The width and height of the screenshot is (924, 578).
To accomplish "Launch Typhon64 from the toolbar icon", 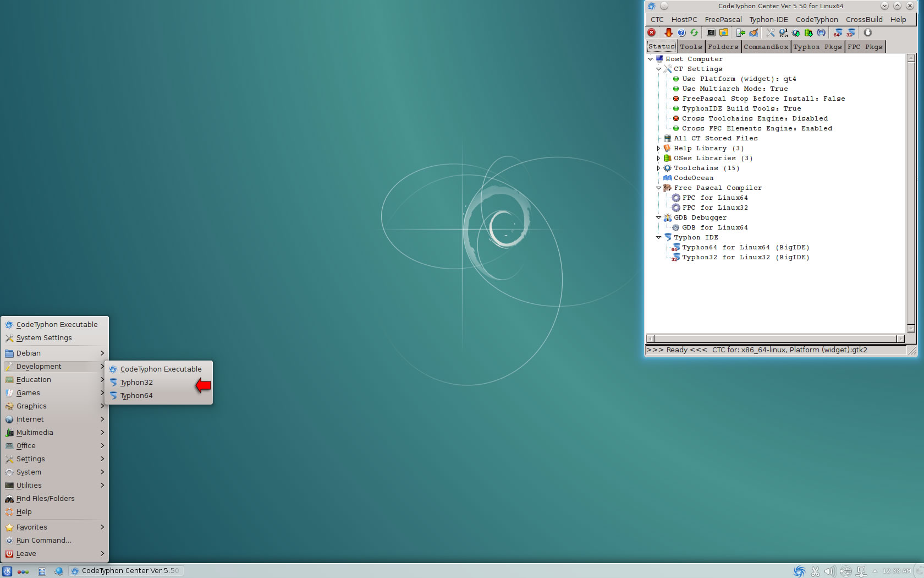I will click(838, 33).
